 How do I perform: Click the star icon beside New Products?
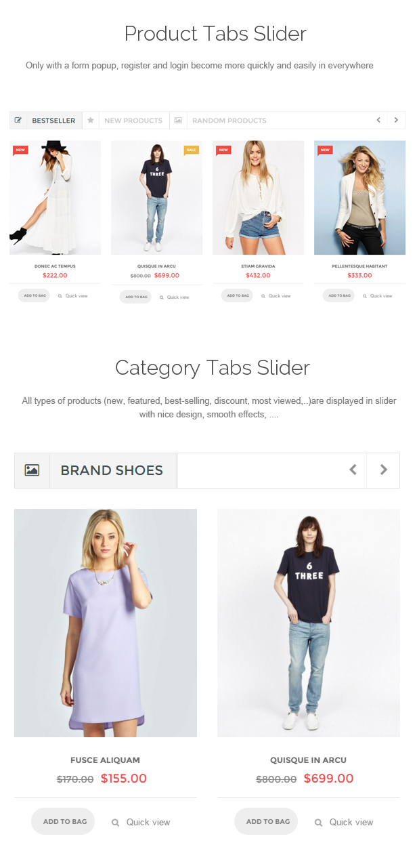(90, 120)
